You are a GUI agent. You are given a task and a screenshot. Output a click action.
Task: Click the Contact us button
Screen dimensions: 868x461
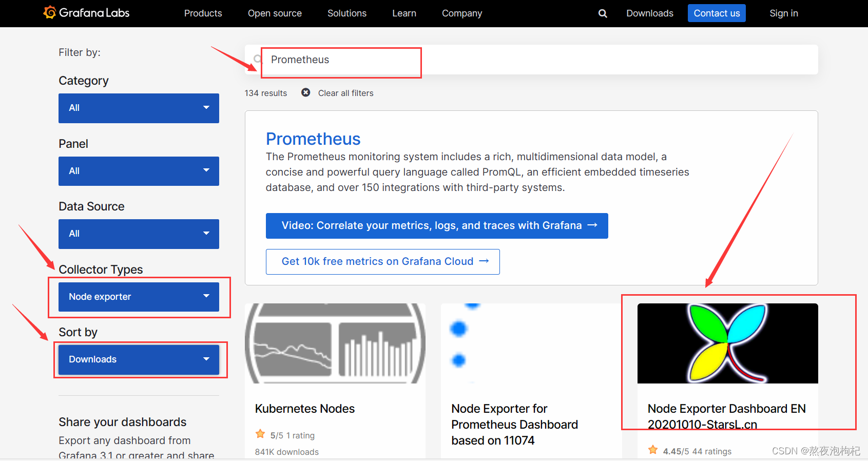pyautogui.click(x=717, y=13)
